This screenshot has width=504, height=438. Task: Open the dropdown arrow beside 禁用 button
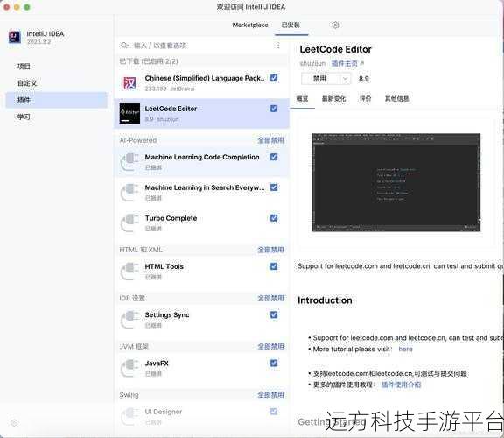click(346, 79)
